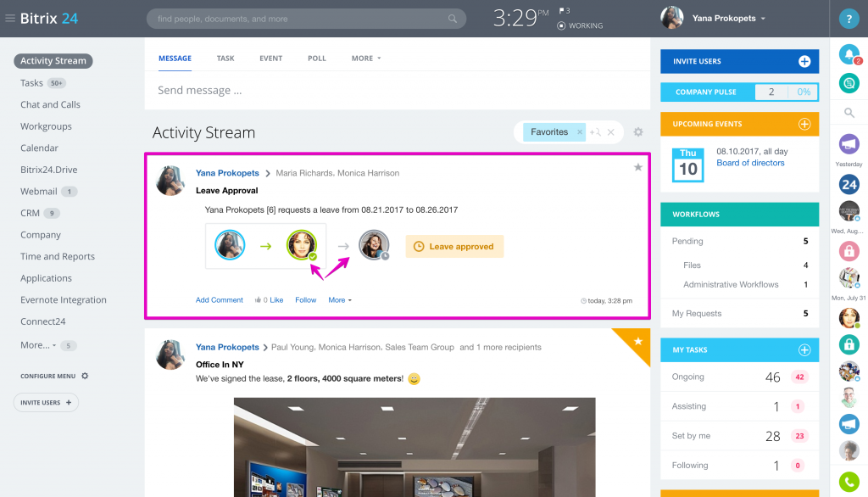Open Administrative Workflows under Workflows

point(731,284)
